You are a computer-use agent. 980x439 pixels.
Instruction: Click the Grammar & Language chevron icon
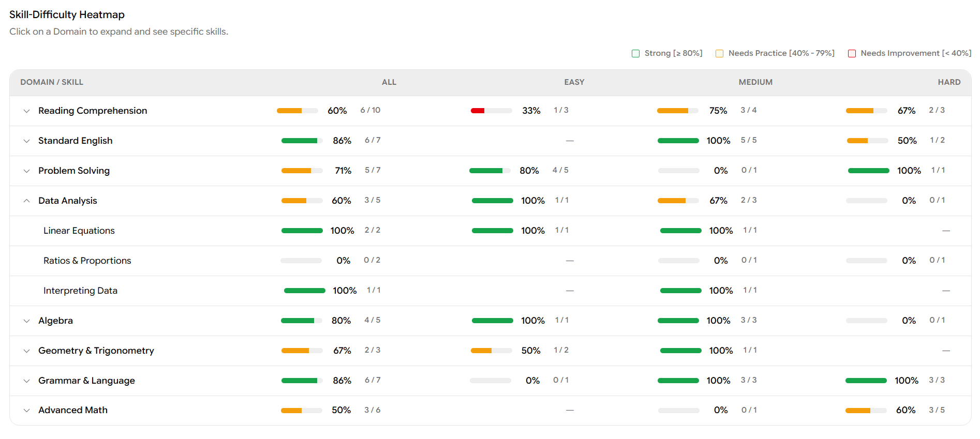point(27,381)
